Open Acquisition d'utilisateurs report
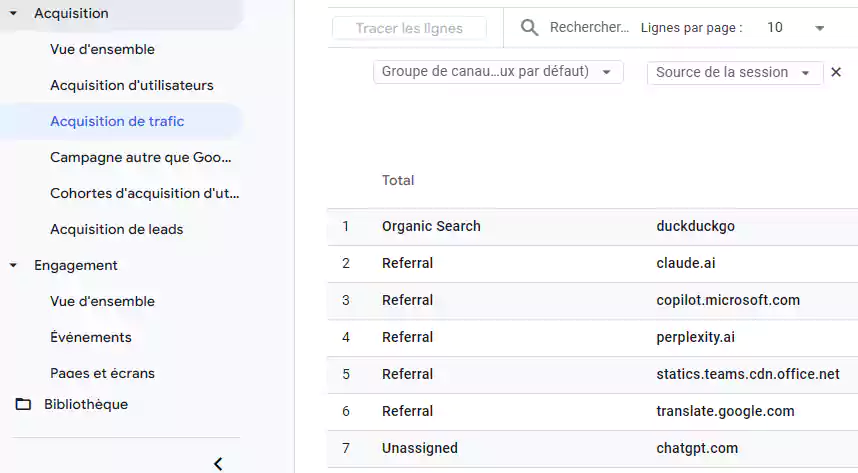 (132, 85)
